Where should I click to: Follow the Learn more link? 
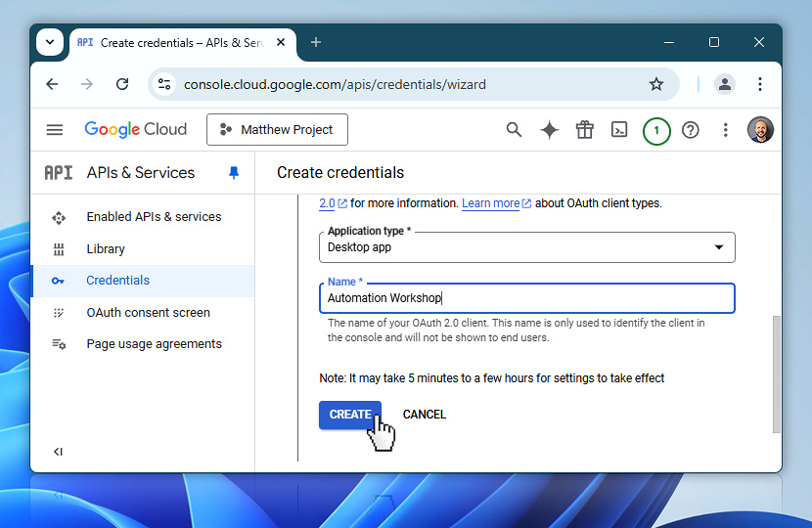point(496,203)
